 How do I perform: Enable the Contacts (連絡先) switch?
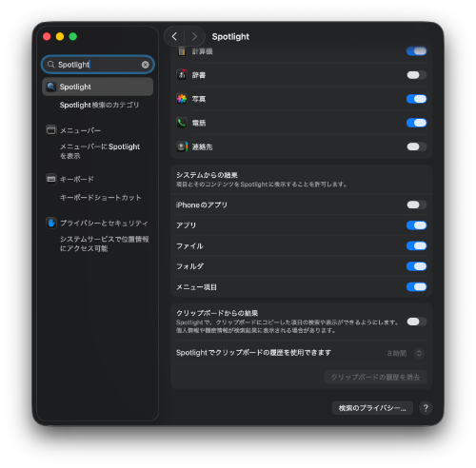click(417, 146)
